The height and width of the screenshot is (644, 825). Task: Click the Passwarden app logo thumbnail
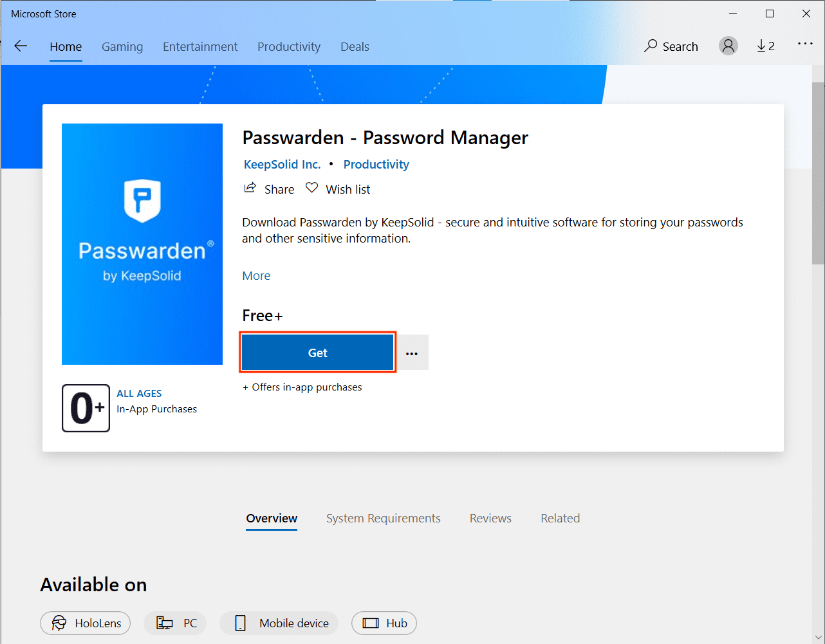pyautogui.click(x=142, y=244)
